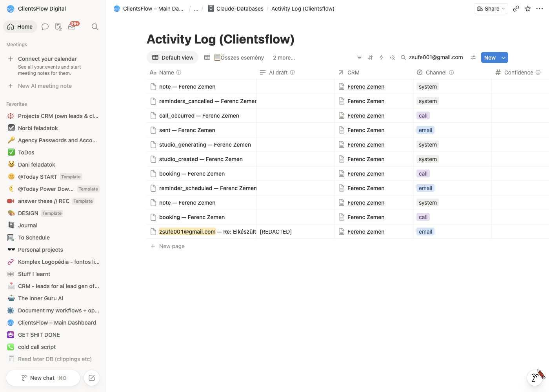The width and height of the screenshot is (549, 392).
Task: Open the view settings sliders icon
Action: [473, 58]
